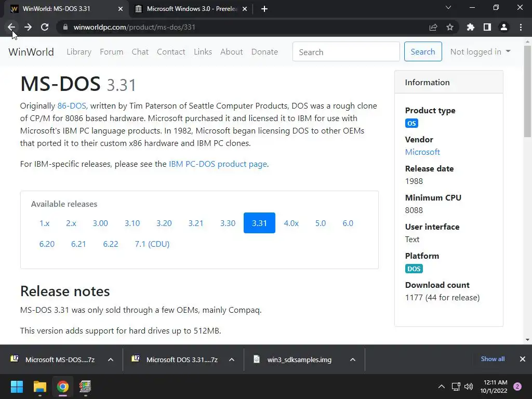532x399 pixels.
Task: Select release 6.0
Action: pos(348,223)
